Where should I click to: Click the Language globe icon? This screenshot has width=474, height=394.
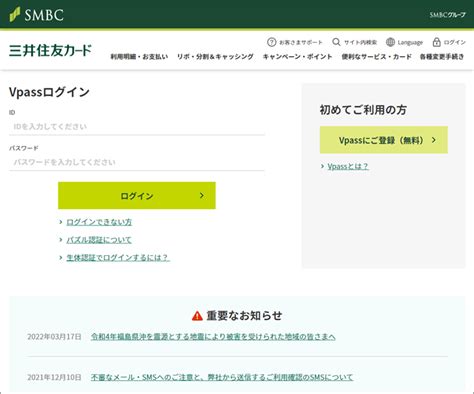[x=390, y=42]
